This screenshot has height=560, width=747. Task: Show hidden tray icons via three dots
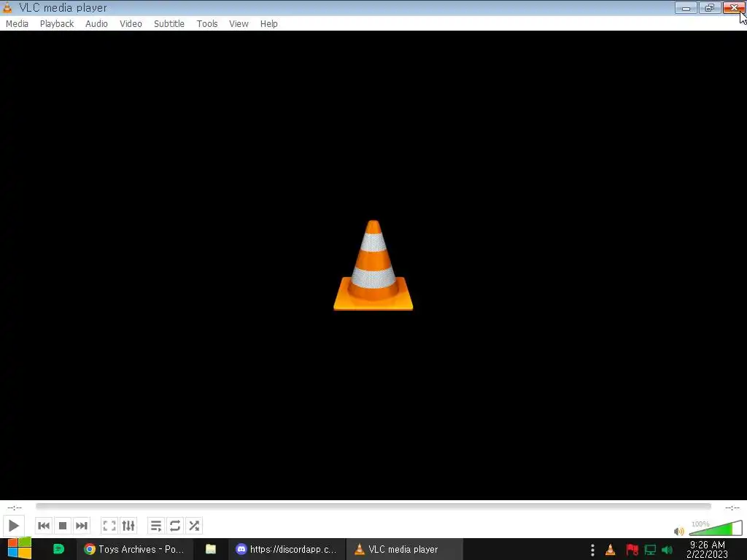click(592, 550)
